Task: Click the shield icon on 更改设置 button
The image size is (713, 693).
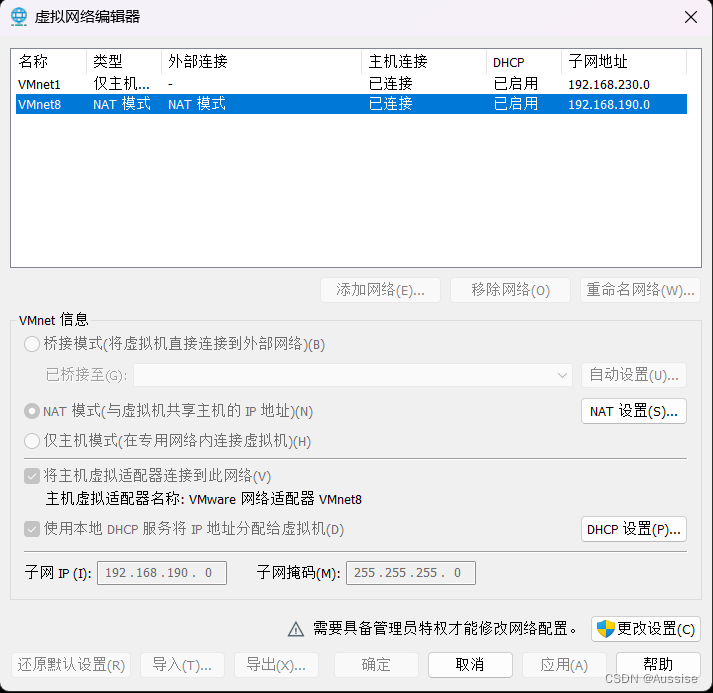Action: click(x=605, y=629)
